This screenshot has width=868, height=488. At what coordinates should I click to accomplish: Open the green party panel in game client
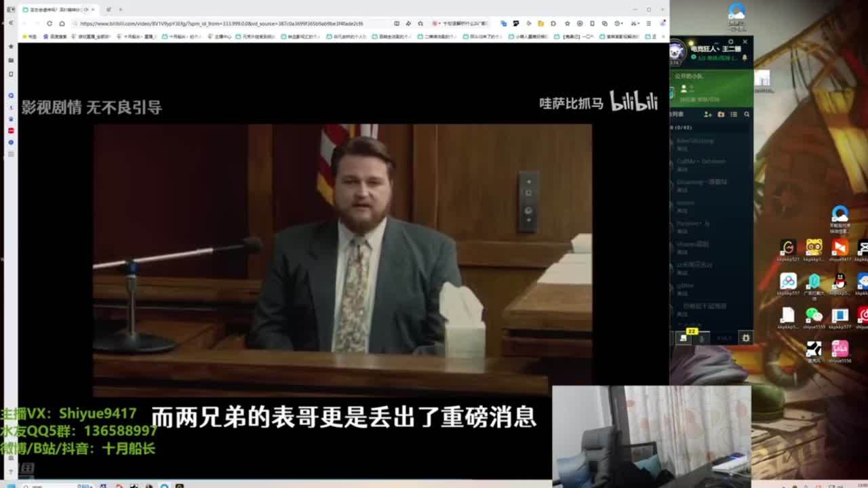point(711,87)
